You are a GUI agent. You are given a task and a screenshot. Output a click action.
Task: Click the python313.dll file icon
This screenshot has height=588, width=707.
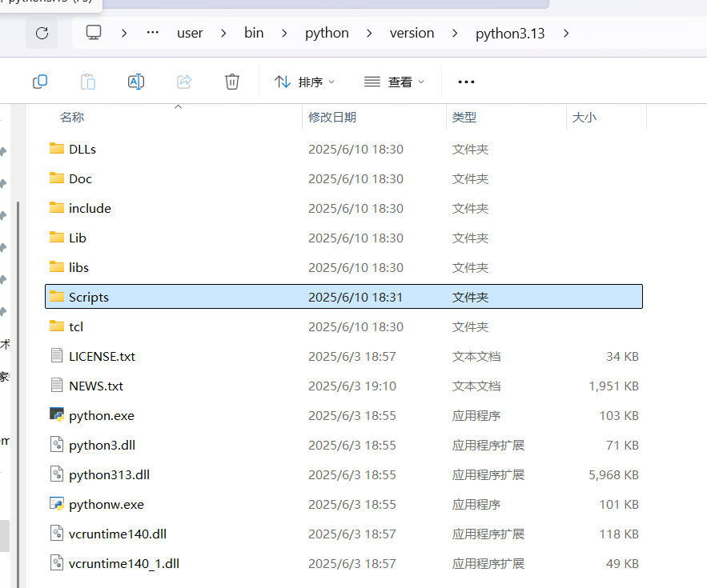tap(57, 474)
